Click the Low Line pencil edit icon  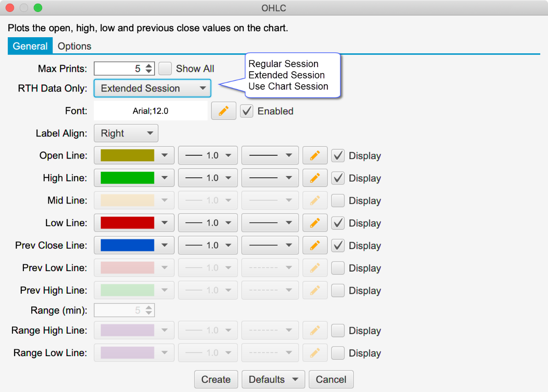tap(315, 223)
